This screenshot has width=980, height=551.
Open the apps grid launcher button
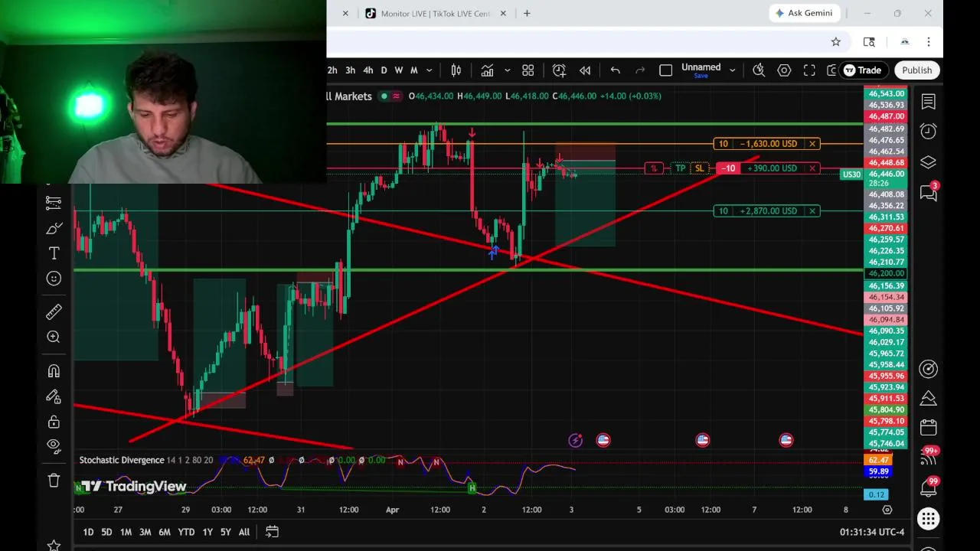tap(929, 519)
